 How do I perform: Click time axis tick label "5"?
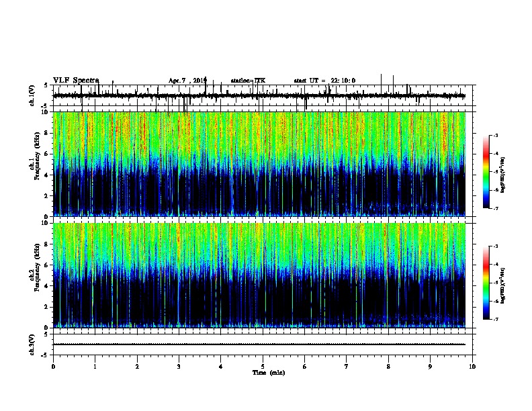[x=263, y=367]
